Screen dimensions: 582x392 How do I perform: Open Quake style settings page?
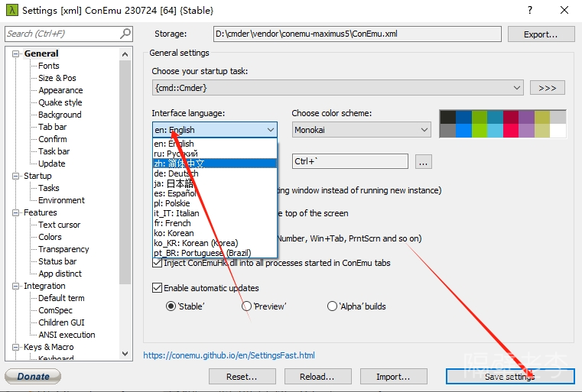60,102
